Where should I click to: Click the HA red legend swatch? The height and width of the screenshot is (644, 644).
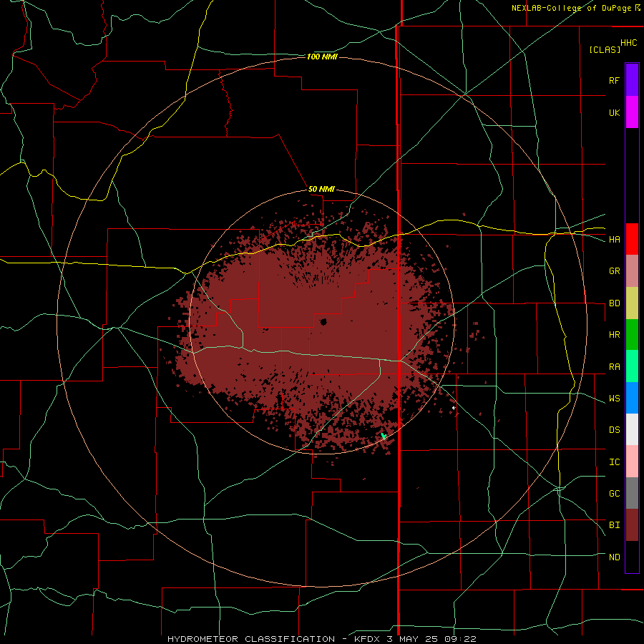632,239
